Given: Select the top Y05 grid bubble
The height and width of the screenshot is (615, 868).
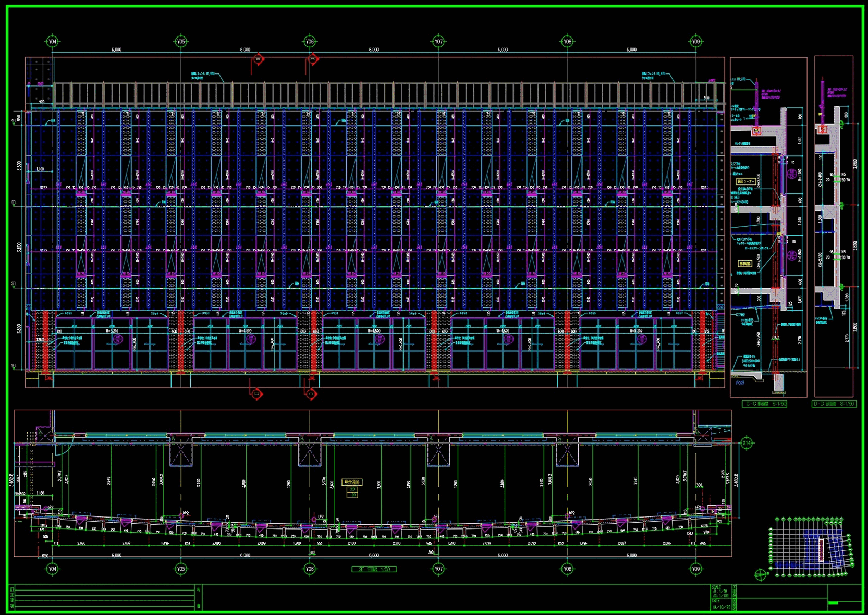Looking at the screenshot, I should pos(181,42).
